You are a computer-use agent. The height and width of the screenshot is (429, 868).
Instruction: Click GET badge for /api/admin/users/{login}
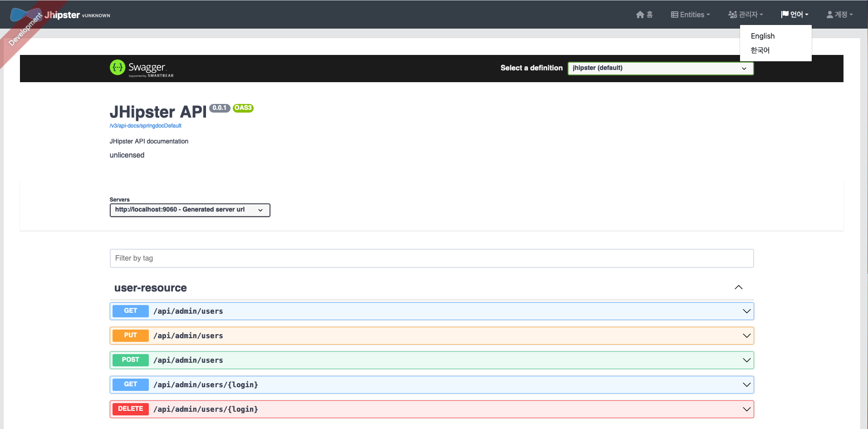131,385
